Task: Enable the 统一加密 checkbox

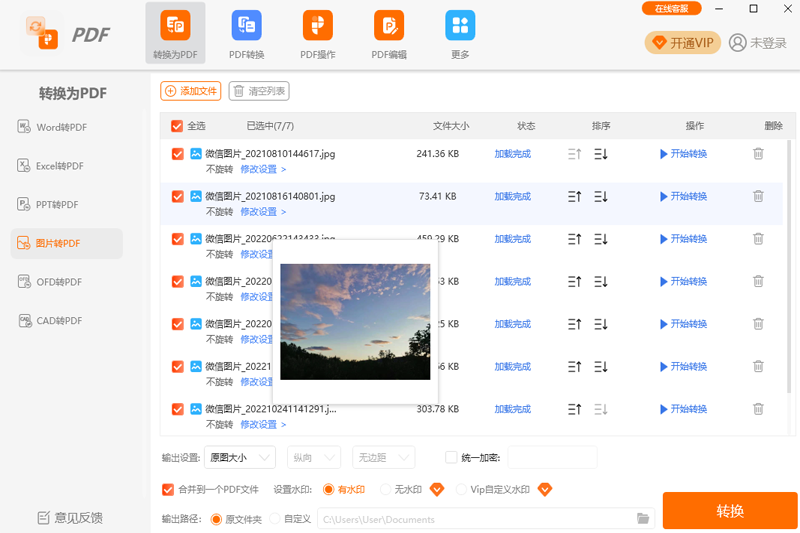Action: click(x=451, y=458)
